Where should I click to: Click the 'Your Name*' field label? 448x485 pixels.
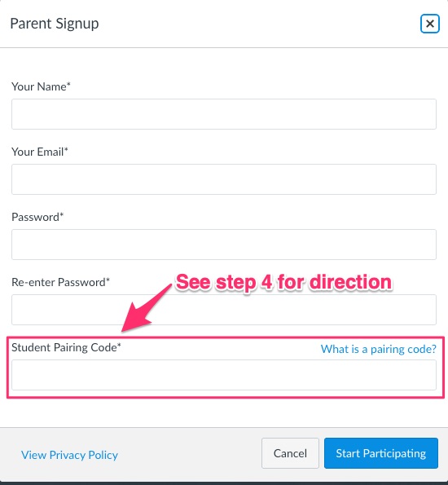pos(41,86)
